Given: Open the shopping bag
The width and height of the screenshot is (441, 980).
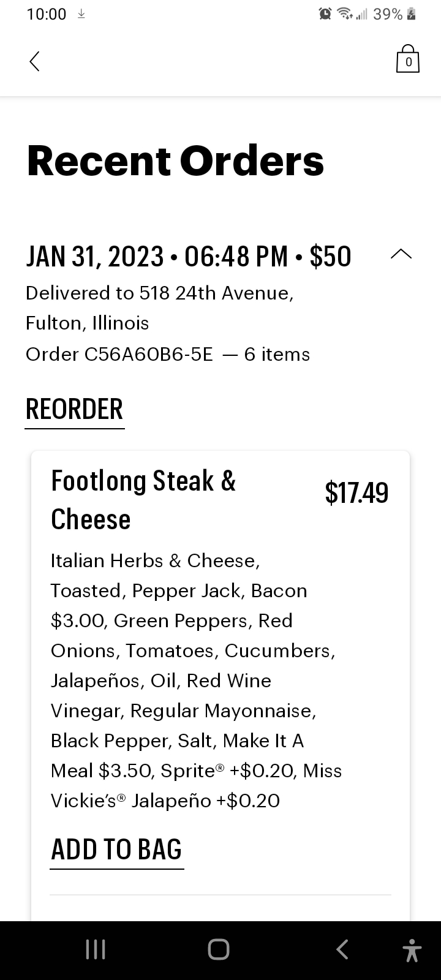Looking at the screenshot, I should (408, 60).
